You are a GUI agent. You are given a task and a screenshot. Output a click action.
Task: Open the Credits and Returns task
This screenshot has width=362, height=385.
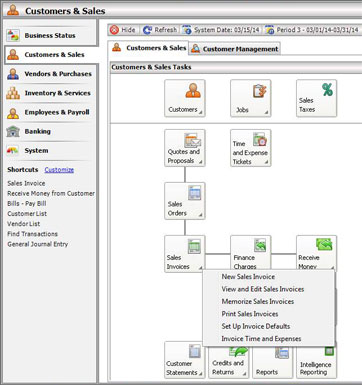pos(229,362)
